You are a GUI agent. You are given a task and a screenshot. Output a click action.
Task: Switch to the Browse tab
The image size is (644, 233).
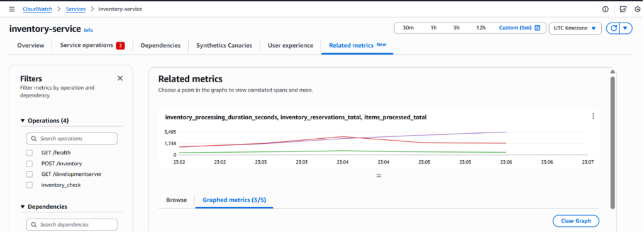[x=177, y=200]
